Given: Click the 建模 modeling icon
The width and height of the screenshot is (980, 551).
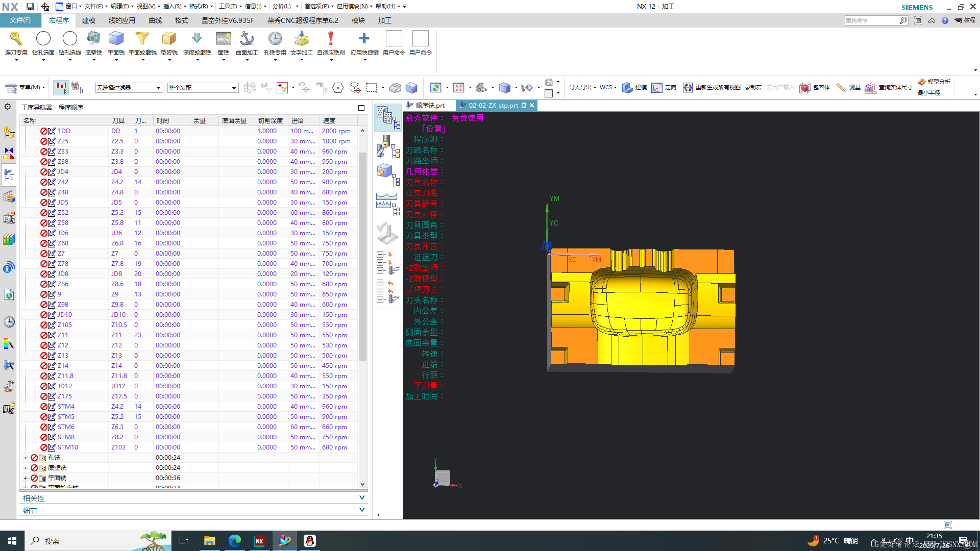Looking at the screenshot, I should click(628, 88).
